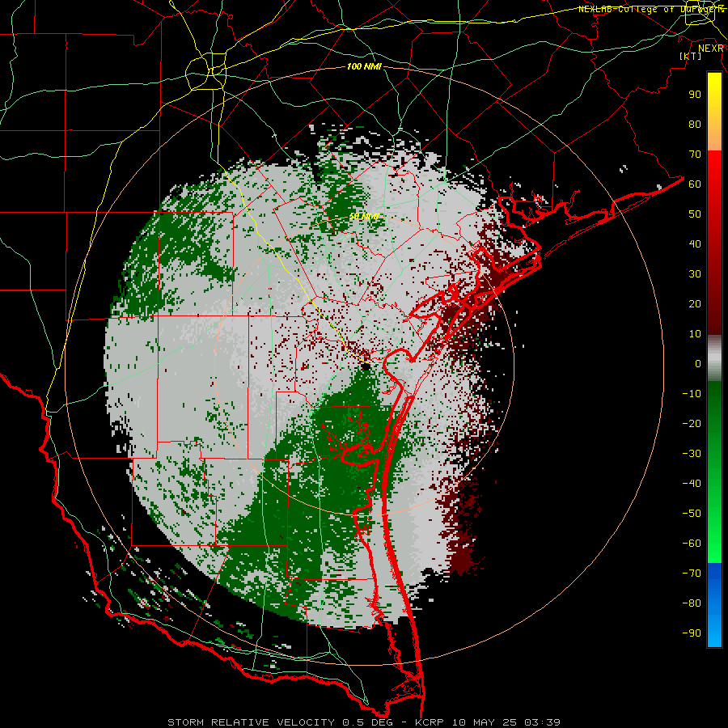
Task: Click the -30 value on the velocity scale
Action: [x=692, y=454]
